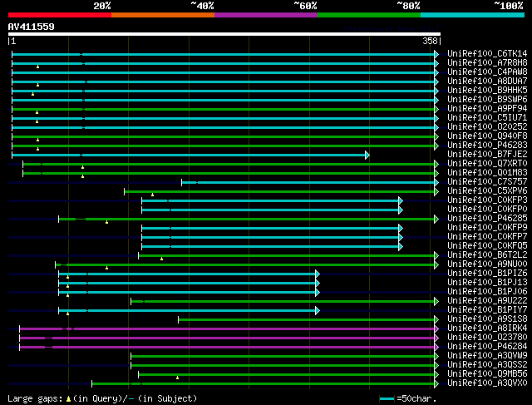Click the arrowhead ending the B7FJE2 alignment
The height and width of the screenshot is (405, 532).
point(367,156)
